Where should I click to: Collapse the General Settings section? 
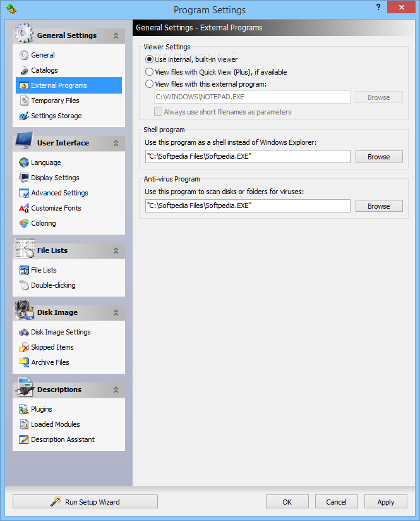[116, 35]
